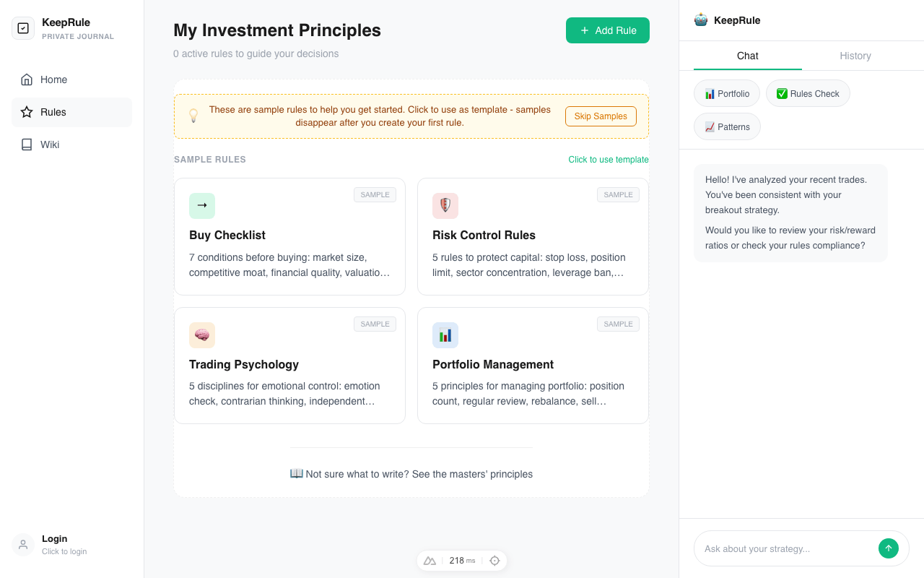
Task: Select the Rules star icon in sidebar
Action: click(x=28, y=112)
